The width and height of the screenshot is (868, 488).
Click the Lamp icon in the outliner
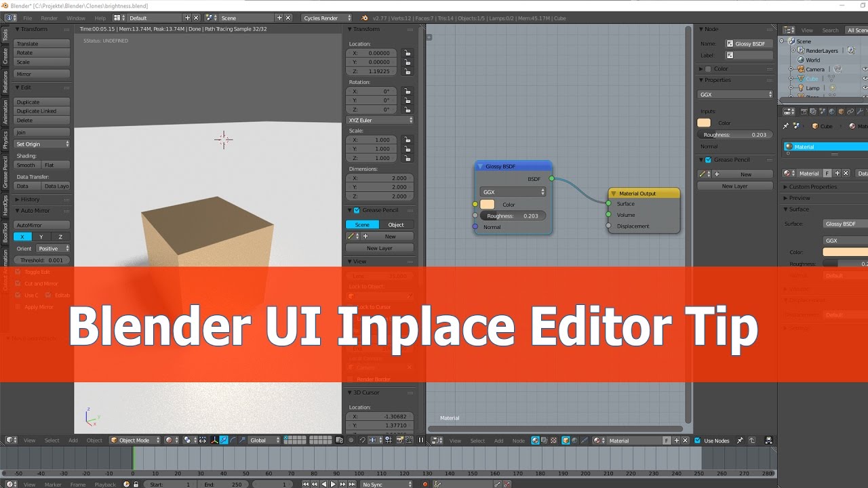[800, 88]
